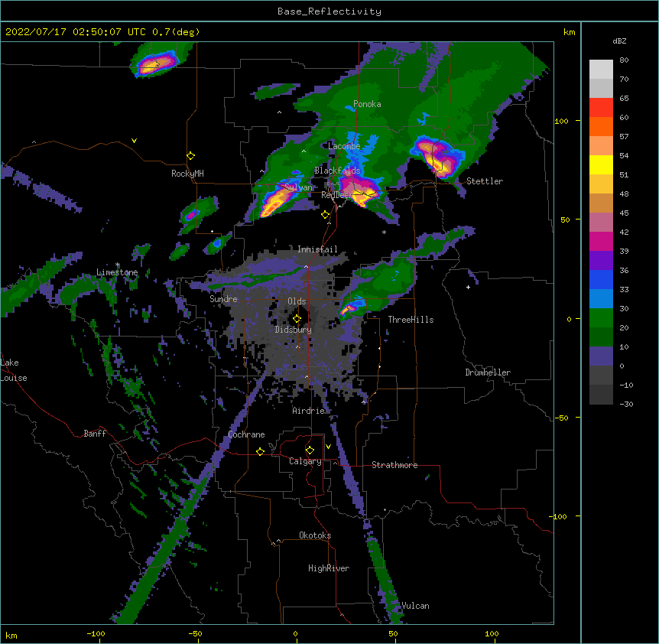
Task: Select the green 30 dBZ legend swatch
Action: [x=601, y=318]
